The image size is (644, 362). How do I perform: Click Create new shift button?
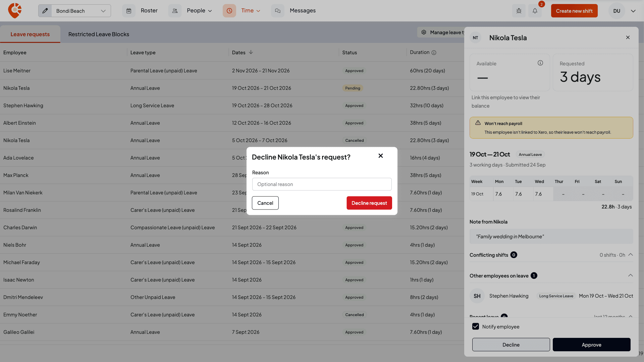tap(574, 11)
